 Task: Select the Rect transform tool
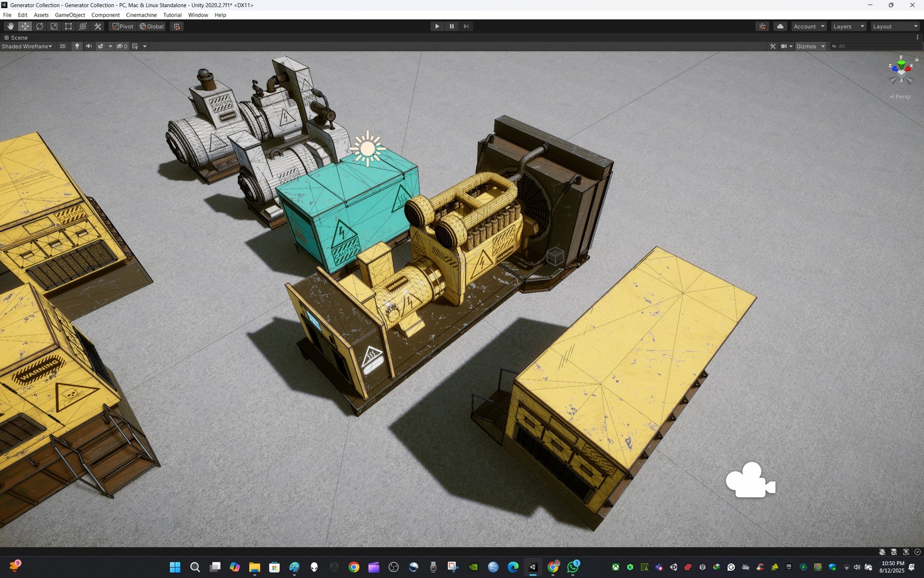pyautogui.click(x=68, y=26)
